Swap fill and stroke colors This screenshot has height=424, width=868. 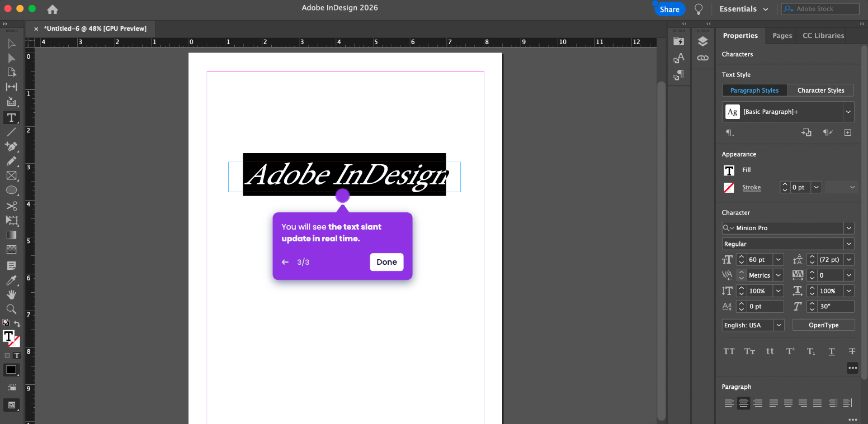[x=17, y=324]
